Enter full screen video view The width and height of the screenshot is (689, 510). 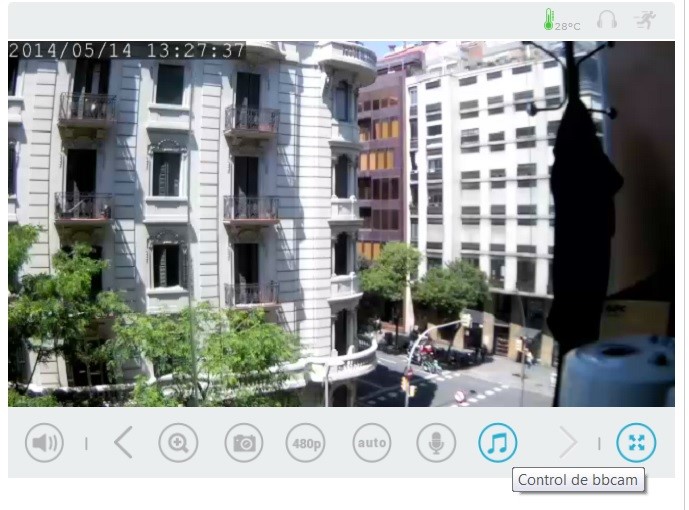click(636, 443)
